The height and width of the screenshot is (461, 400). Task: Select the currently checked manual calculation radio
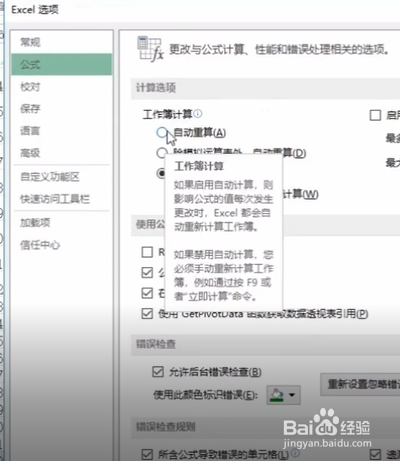click(x=161, y=173)
